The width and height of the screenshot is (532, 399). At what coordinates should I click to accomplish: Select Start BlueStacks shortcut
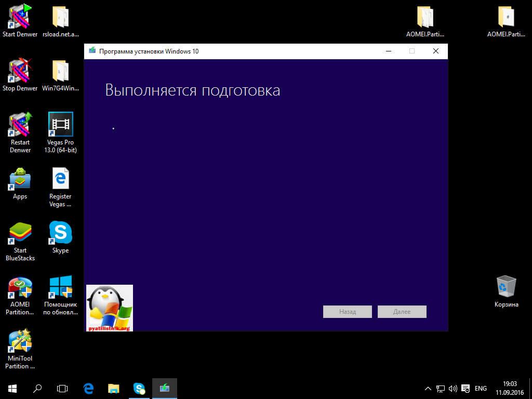(20, 241)
